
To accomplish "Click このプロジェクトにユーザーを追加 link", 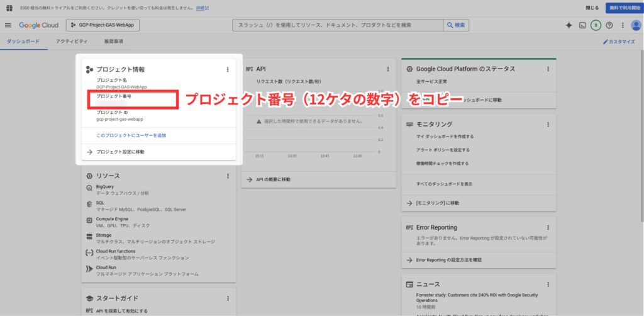I will pos(131,135).
